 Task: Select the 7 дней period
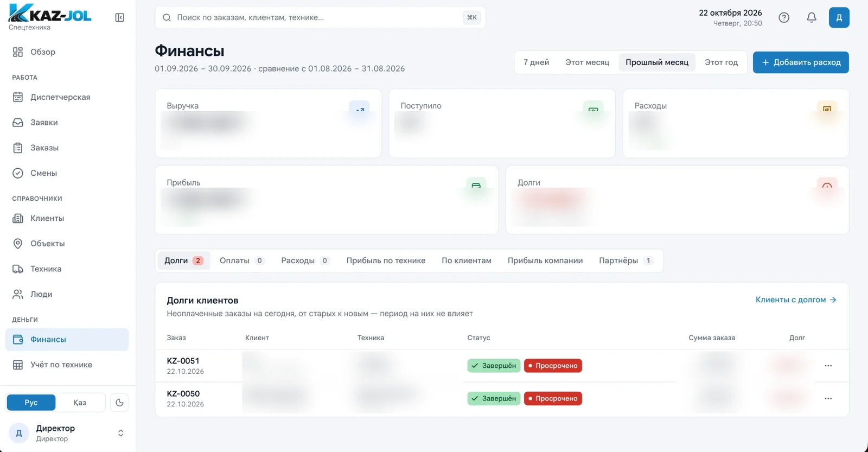coord(536,62)
